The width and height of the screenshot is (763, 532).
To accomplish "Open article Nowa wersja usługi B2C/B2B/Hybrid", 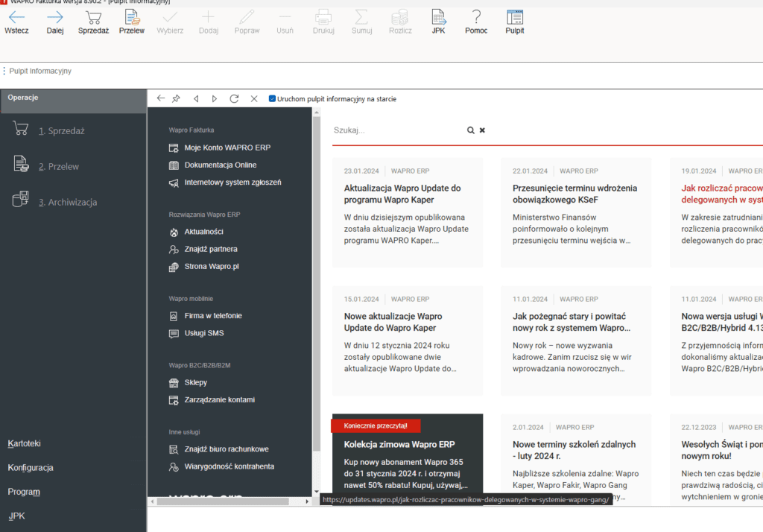I will click(721, 322).
